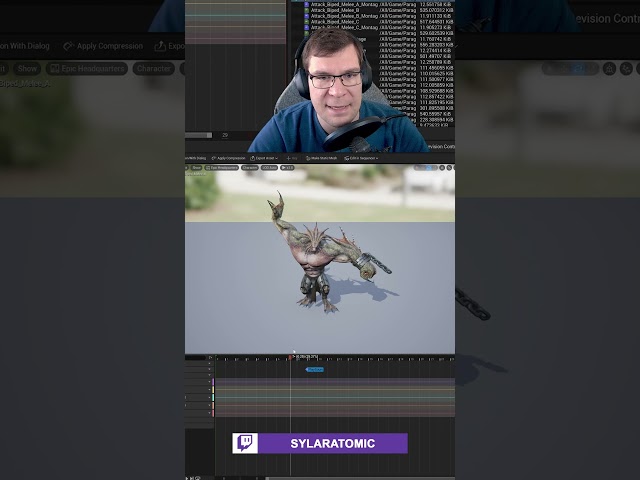Click the grayed-out Key button
The height and width of the screenshot is (480, 640).
(291, 158)
